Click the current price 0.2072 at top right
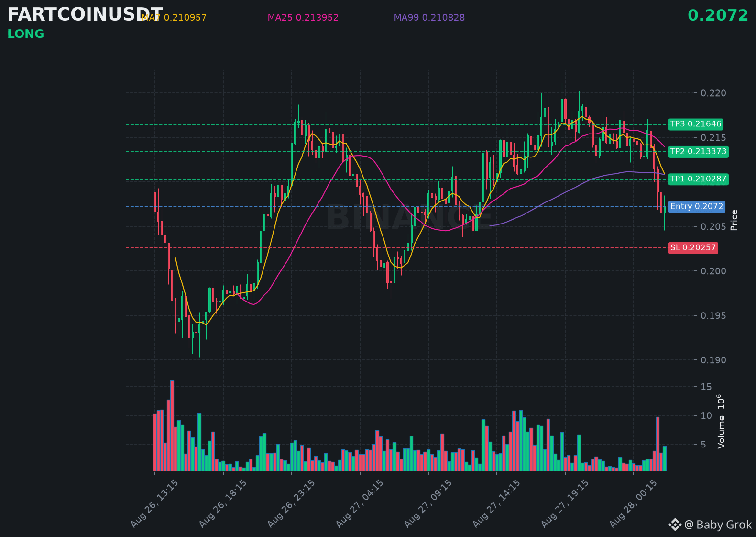Viewport: 756px width, 537px height. click(x=718, y=15)
